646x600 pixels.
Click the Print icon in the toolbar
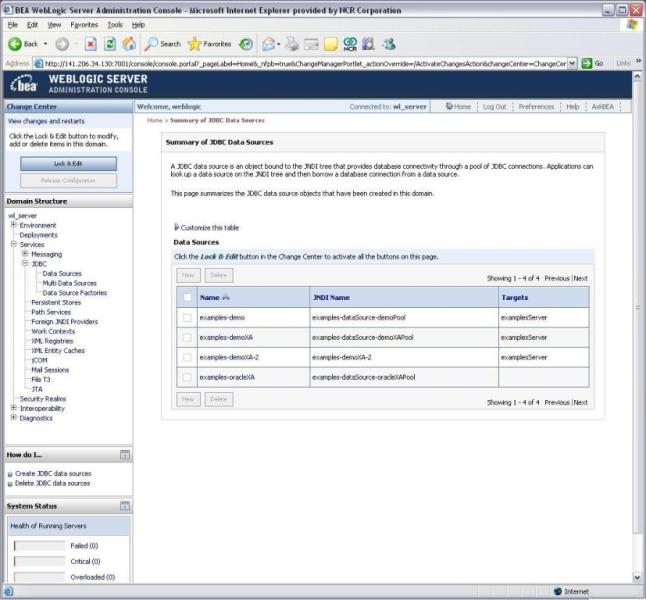tap(292, 44)
